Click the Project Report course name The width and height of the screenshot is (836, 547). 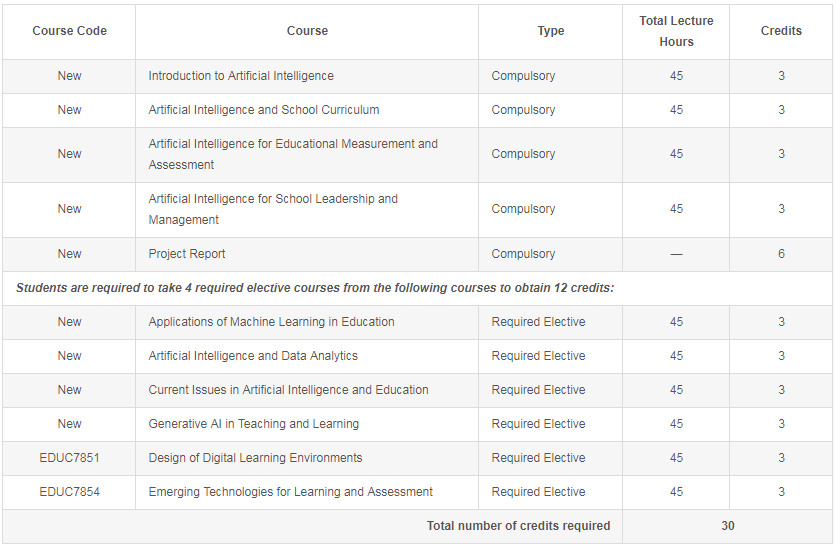coord(187,254)
